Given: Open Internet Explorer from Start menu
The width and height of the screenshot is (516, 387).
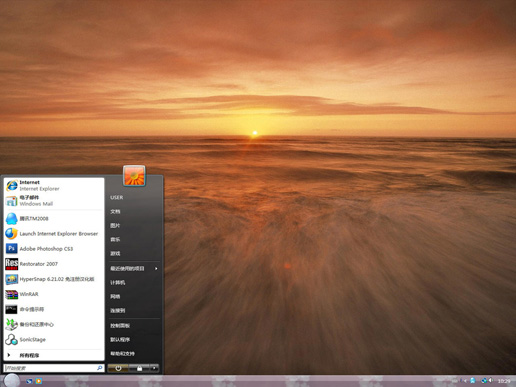Looking at the screenshot, I should tap(54, 185).
